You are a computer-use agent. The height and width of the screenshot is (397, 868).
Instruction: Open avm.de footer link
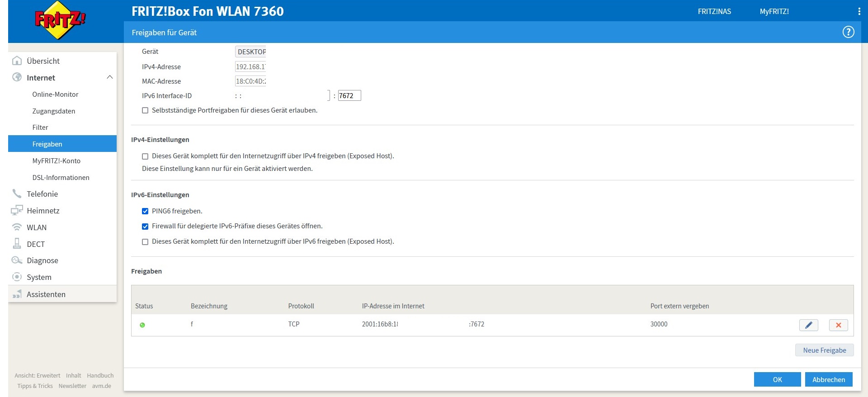click(x=101, y=386)
